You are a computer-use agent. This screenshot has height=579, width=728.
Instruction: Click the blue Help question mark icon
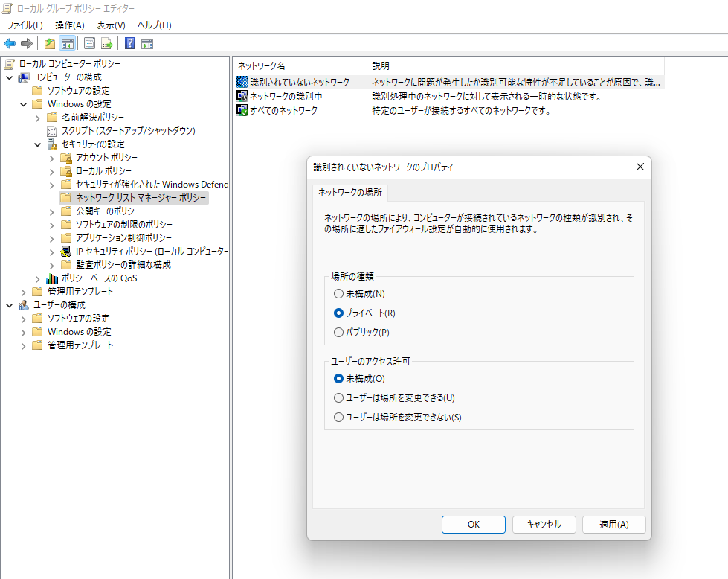click(x=129, y=44)
